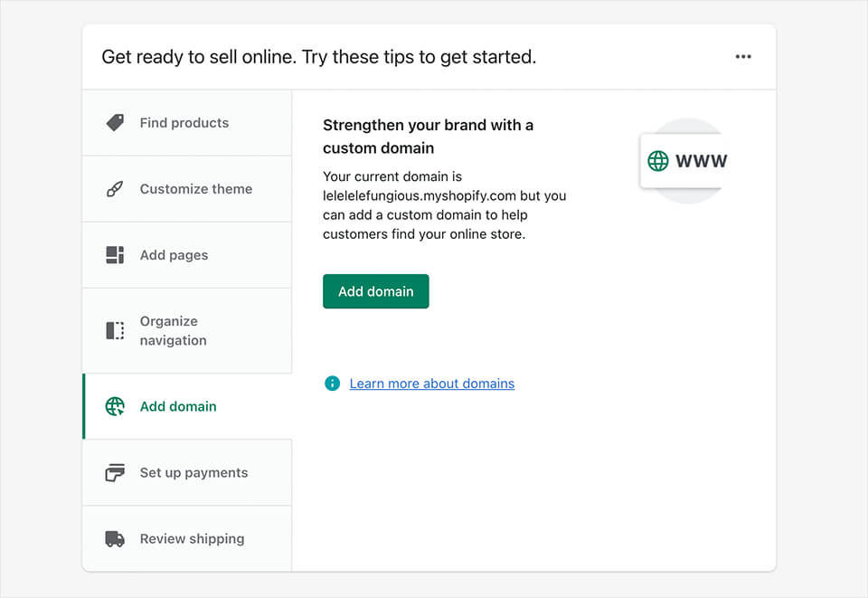Open the Add pages tab

pyautogui.click(x=174, y=255)
